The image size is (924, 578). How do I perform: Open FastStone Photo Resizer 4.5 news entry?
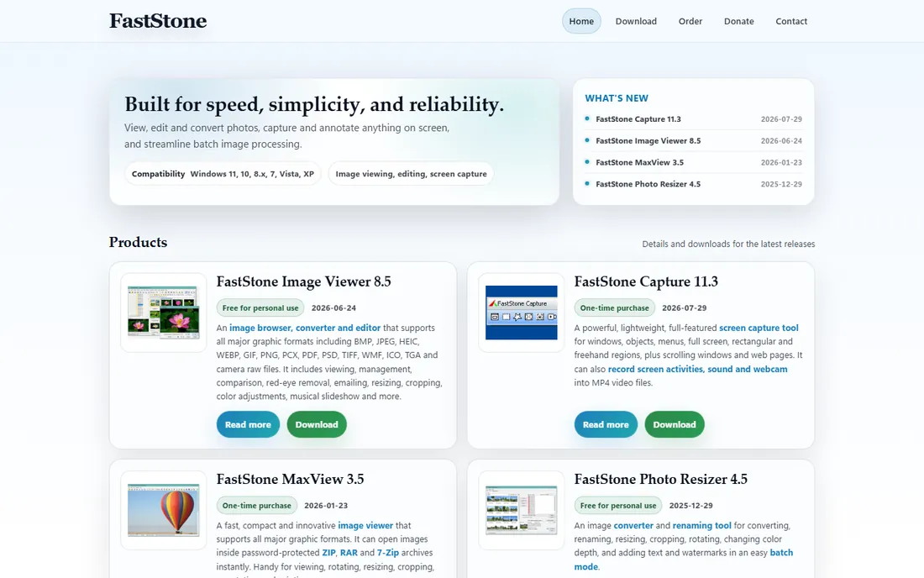click(x=648, y=184)
